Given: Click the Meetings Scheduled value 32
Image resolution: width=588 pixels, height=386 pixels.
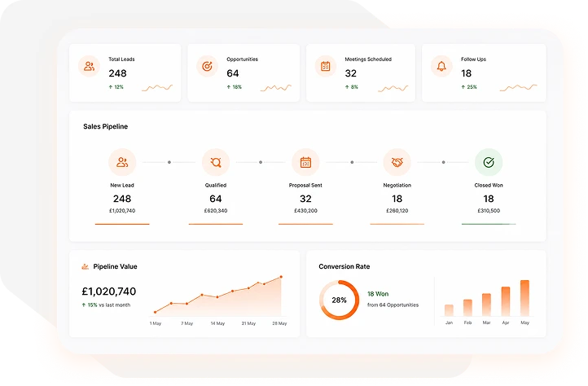Looking at the screenshot, I should 351,73.
